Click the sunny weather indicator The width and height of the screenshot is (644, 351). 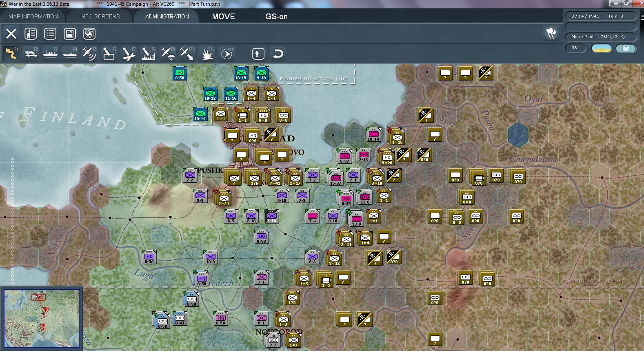pyautogui.click(x=602, y=48)
